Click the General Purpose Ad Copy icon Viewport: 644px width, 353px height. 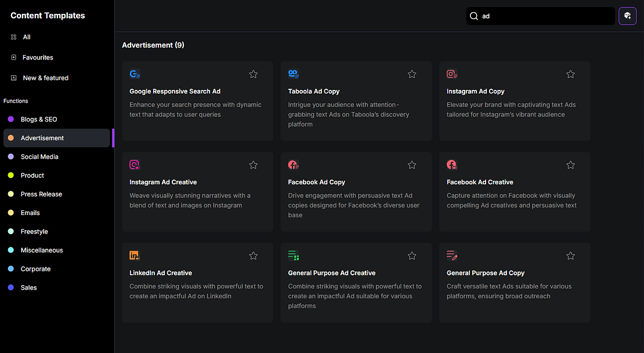click(x=452, y=255)
